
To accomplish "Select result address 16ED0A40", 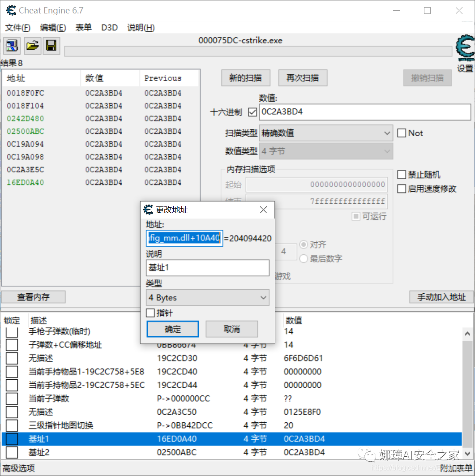I will [26, 182].
